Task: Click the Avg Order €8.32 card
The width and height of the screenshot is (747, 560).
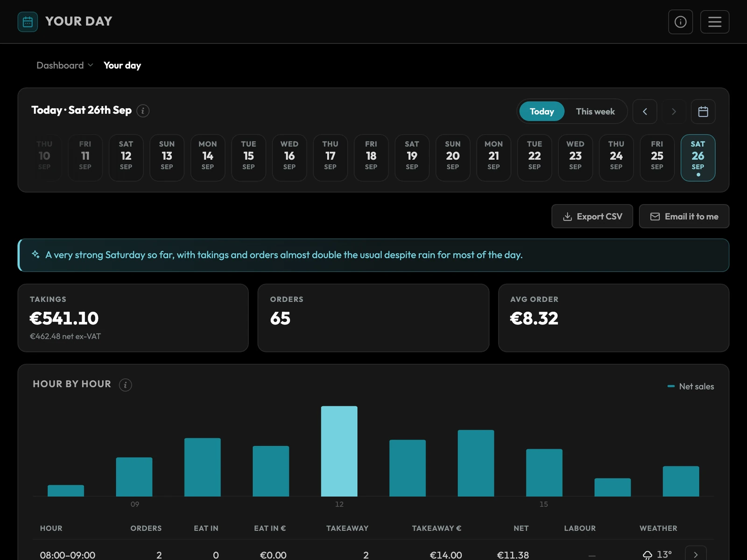Action: pyautogui.click(x=613, y=318)
